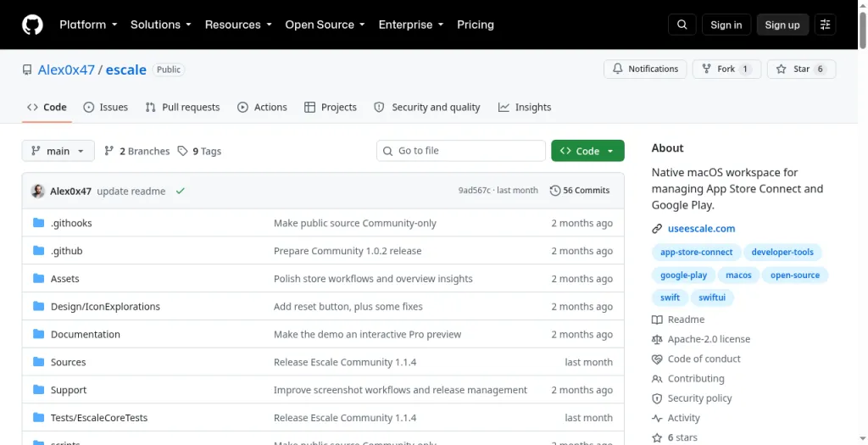Image resolution: width=868 pixels, height=445 pixels.
Task: Click the star icon in Star button
Action: 781,70
